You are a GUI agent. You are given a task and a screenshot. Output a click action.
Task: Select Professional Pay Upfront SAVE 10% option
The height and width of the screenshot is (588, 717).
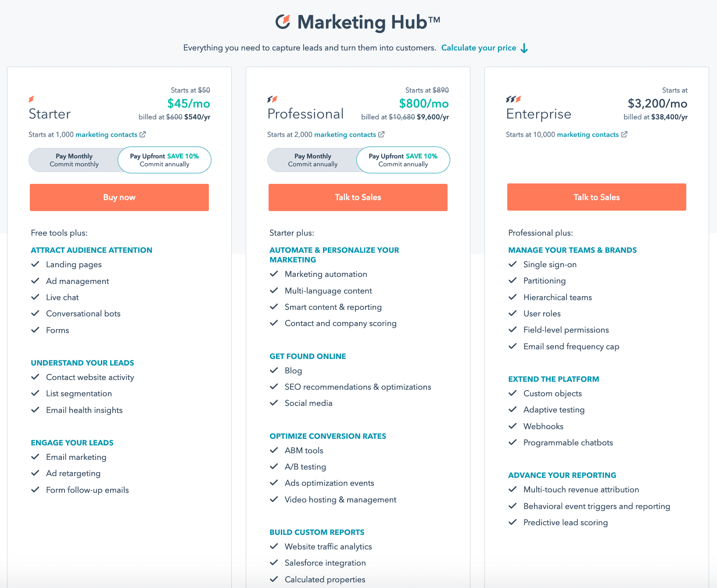point(403,160)
